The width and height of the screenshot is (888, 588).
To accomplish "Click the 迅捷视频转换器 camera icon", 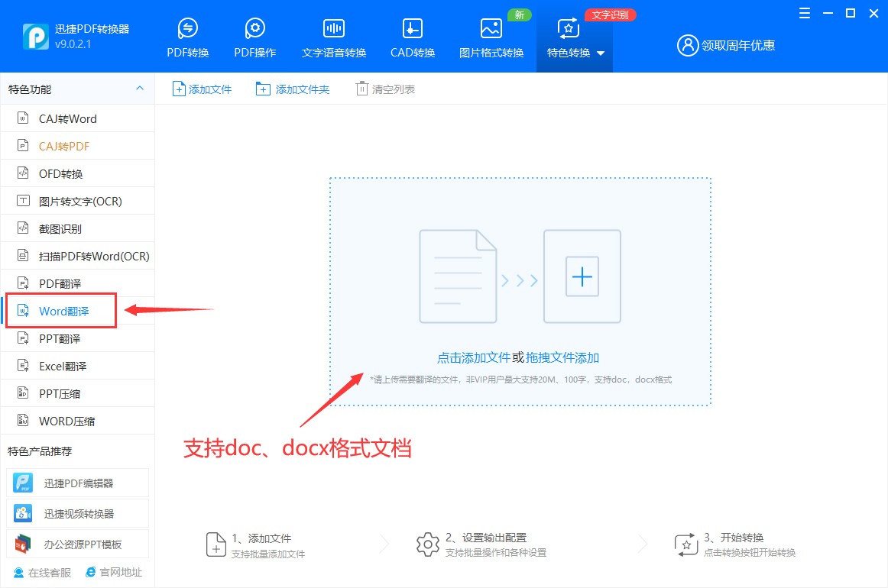I will click(23, 513).
